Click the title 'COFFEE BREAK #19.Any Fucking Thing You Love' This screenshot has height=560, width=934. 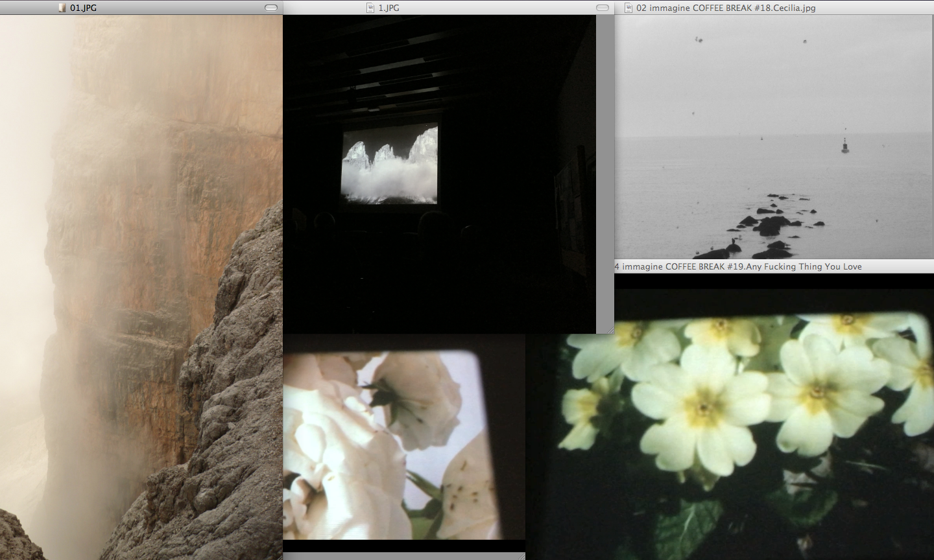pyautogui.click(x=763, y=266)
